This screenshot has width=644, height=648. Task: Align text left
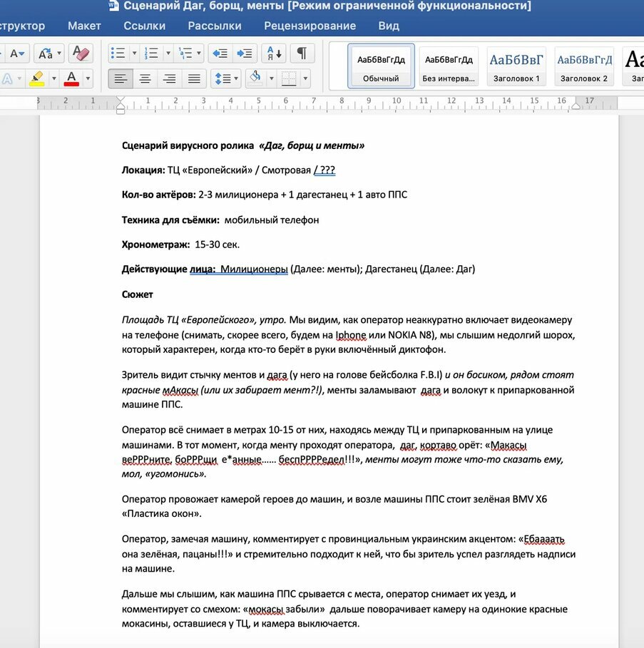click(x=121, y=78)
